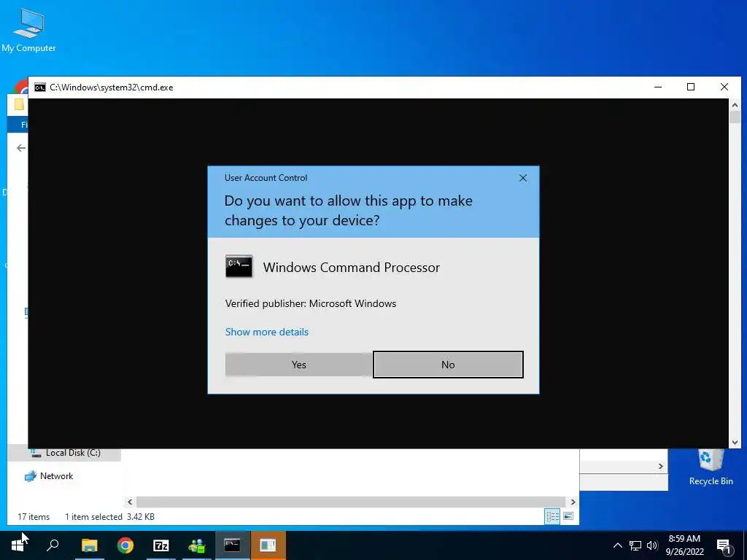Screen dimensions: 747x560
Task: Click the '17 items' status text in Explorer
Action: pyautogui.click(x=34, y=517)
